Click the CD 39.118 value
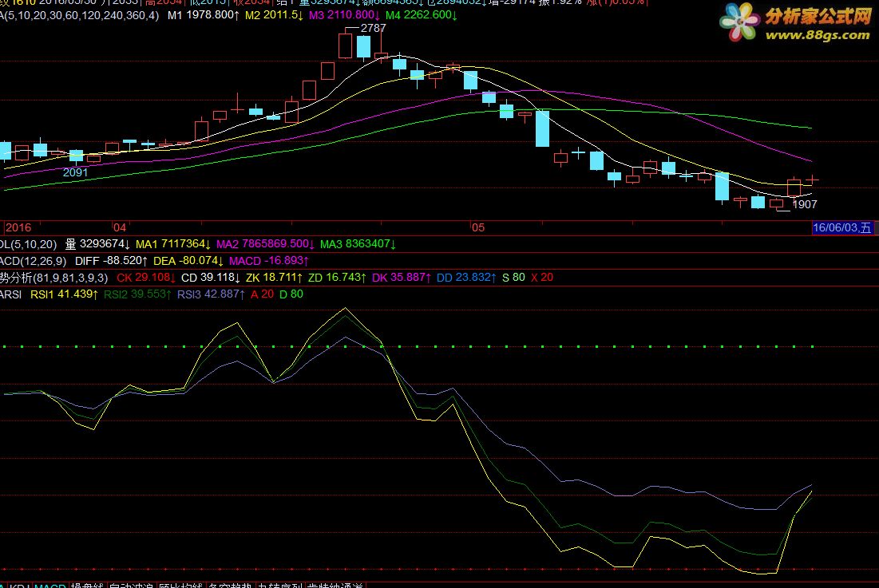The width and height of the screenshot is (879, 588). [211, 278]
